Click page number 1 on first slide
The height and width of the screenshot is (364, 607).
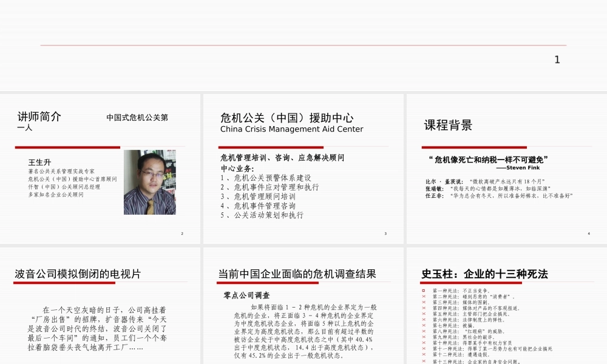click(557, 59)
